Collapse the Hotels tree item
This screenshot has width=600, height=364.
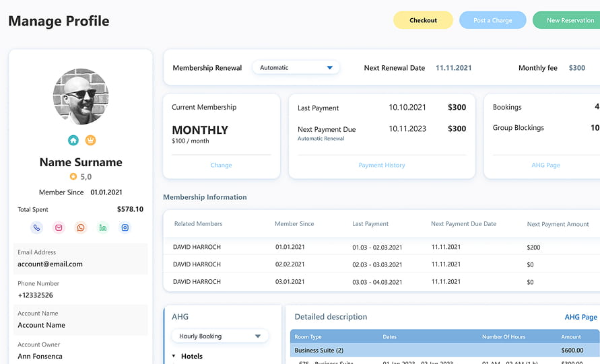174,356
